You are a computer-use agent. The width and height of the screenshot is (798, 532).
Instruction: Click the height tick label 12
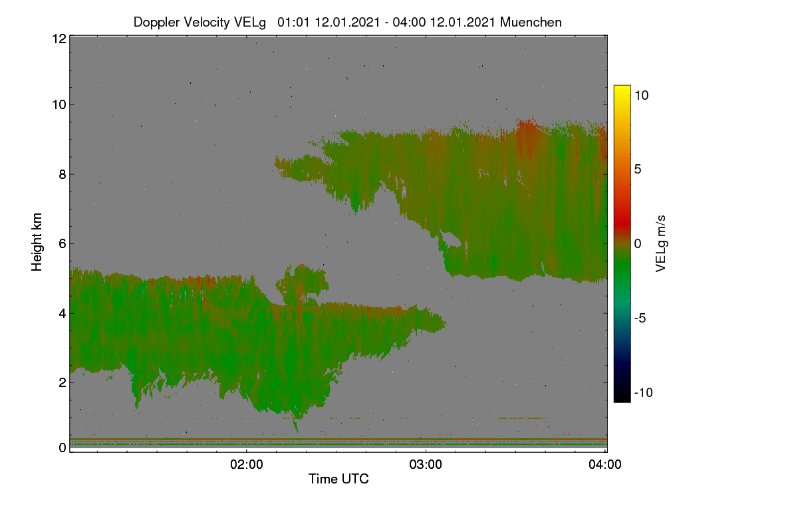coord(59,39)
